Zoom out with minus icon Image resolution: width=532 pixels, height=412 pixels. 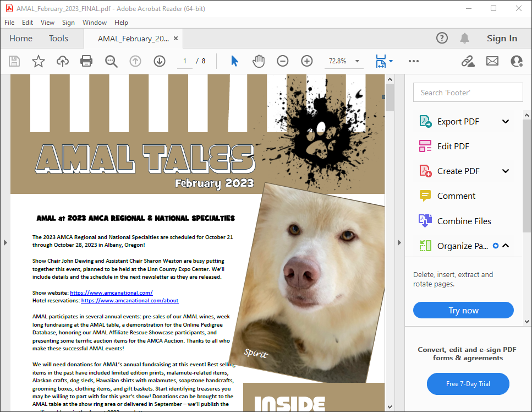(x=283, y=61)
